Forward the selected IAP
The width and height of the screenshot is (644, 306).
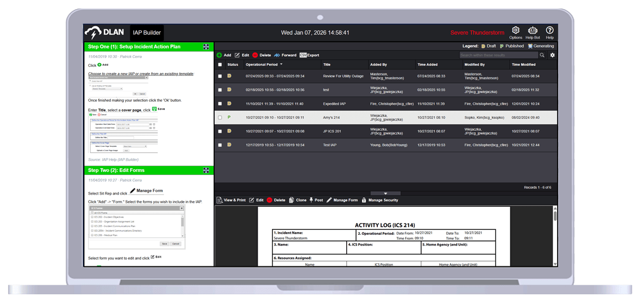point(277,55)
